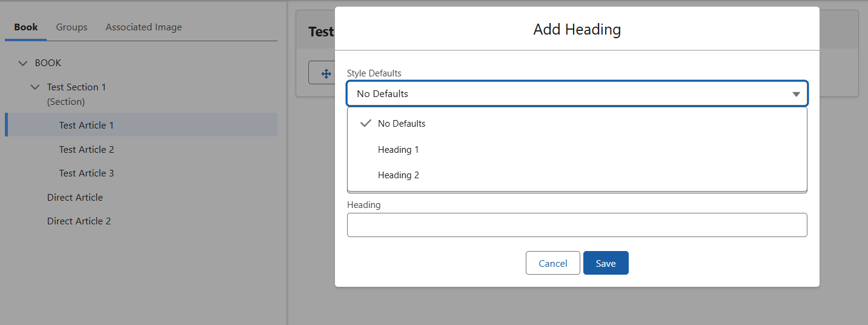Select the BOOK label in the tree

click(x=48, y=63)
